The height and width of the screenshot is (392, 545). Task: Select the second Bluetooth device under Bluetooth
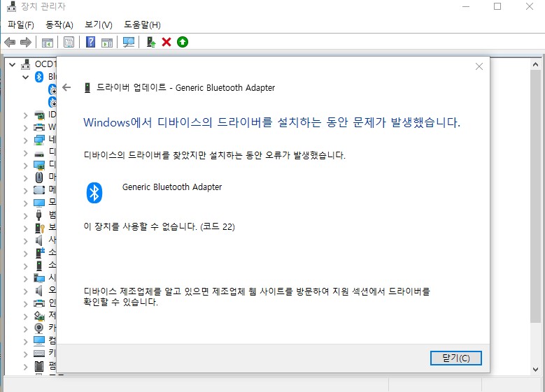click(x=53, y=102)
